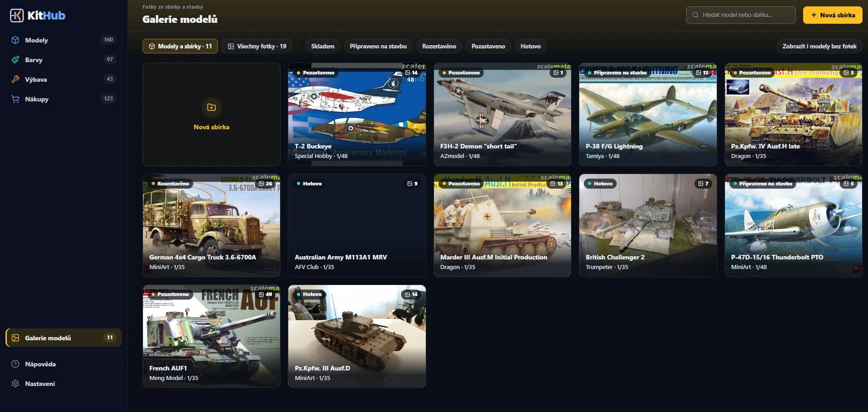Image resolution: width=868 pixels, height=412 pixels.
Task: Click photo count badge on British Challenger 2
Action: tap(703, 184)
